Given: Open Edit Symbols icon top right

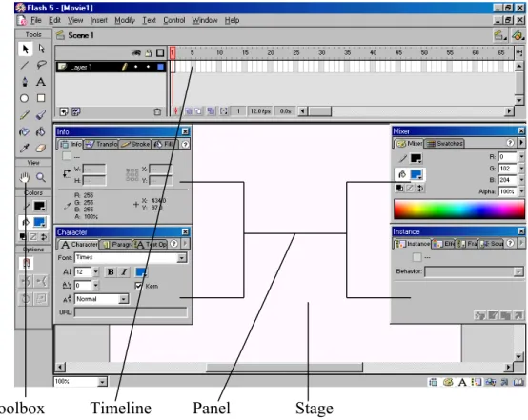Looking at the screenshot, I should pos(518,35).
